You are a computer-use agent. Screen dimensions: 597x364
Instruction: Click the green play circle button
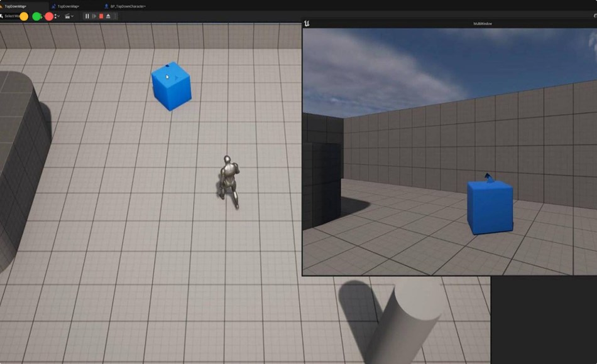coord(36,16)
